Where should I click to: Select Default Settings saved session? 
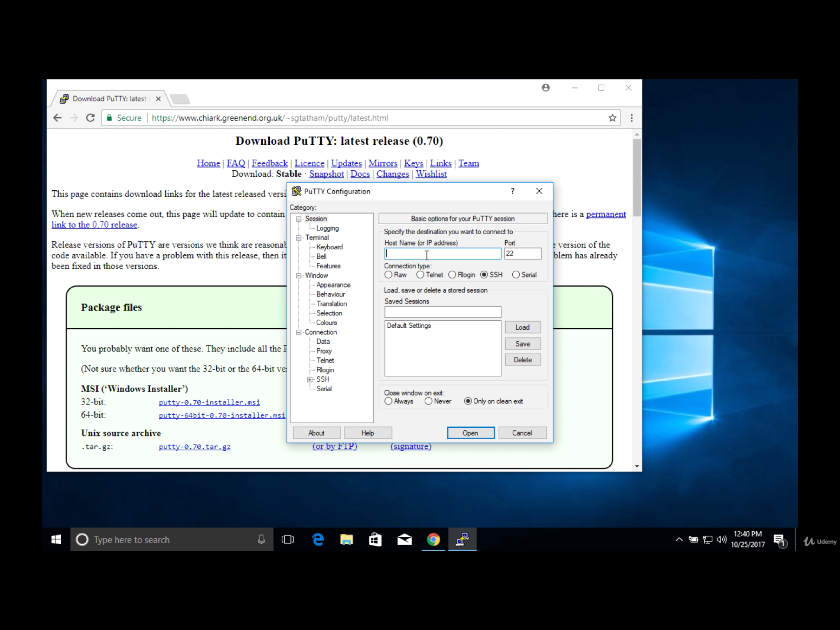pyautogui.click(x=409, y=326)
